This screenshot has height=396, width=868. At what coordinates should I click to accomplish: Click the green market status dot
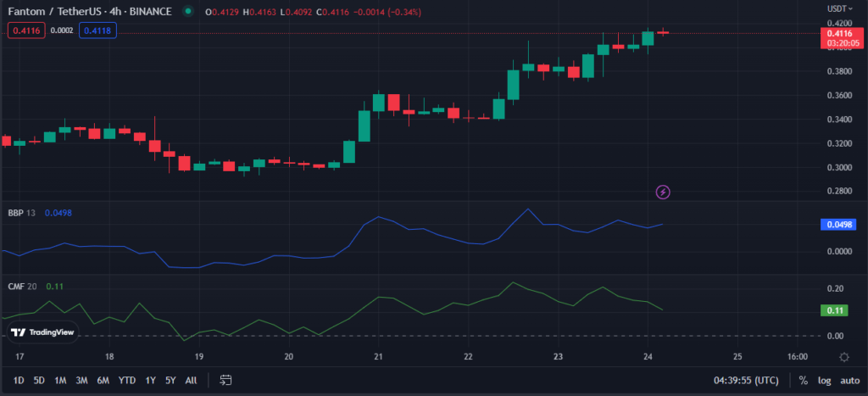pos(188,11)
